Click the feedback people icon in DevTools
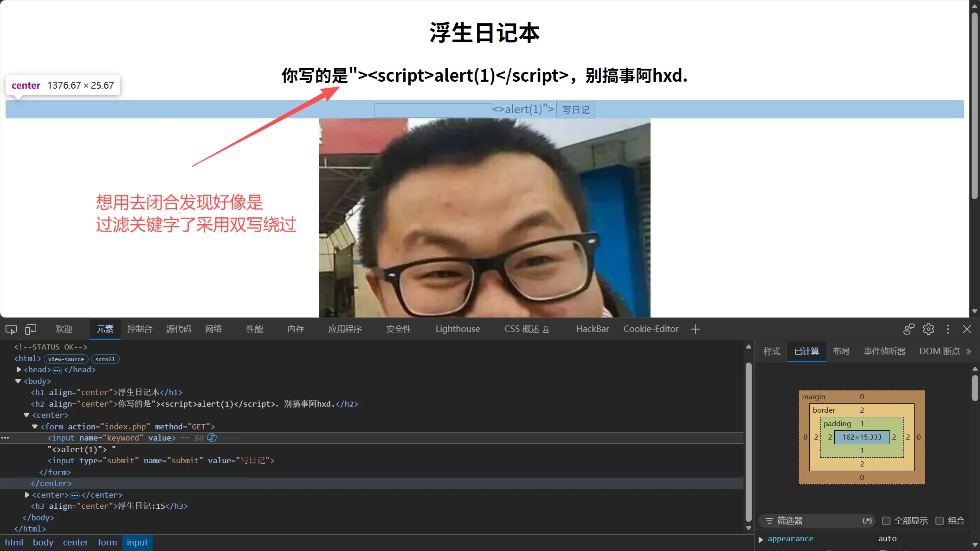Image resolution: width=980 pixels, height=551 pixels. (x=909, y=329)
